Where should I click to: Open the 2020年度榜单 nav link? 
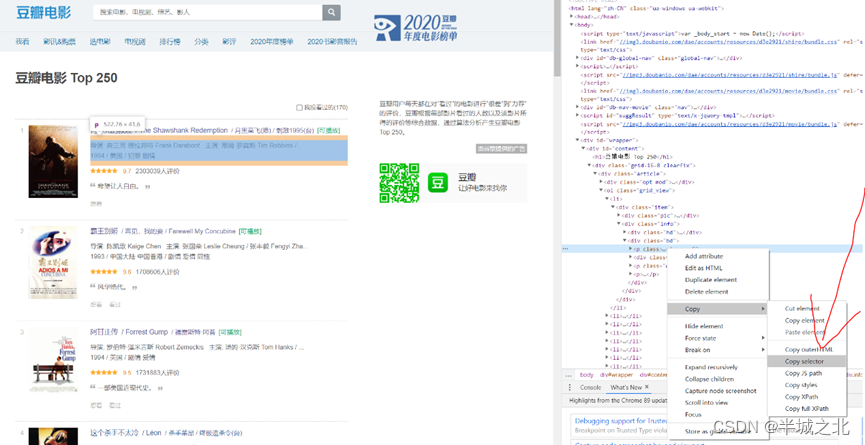[x=272, y=42]
